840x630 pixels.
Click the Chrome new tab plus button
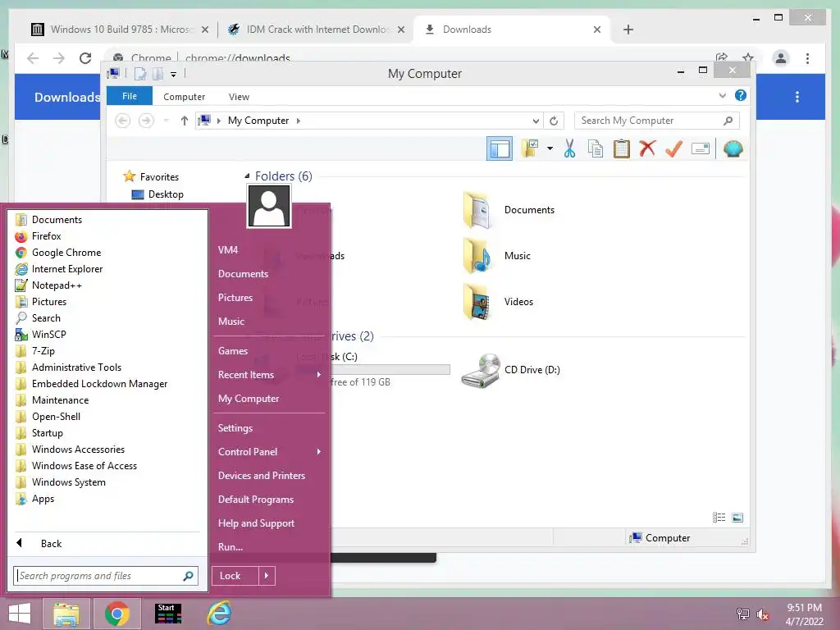628,30
